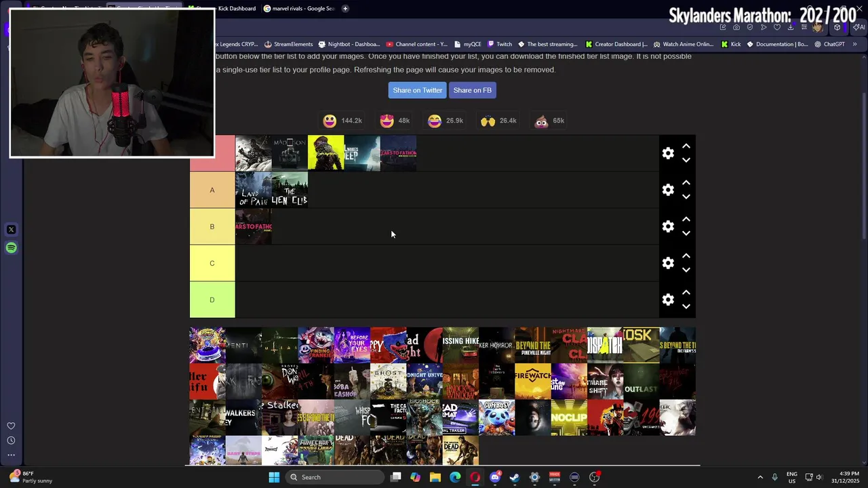
Task: Switch to marvel rivals Google Search tab
Action: (x=298, y=9)
